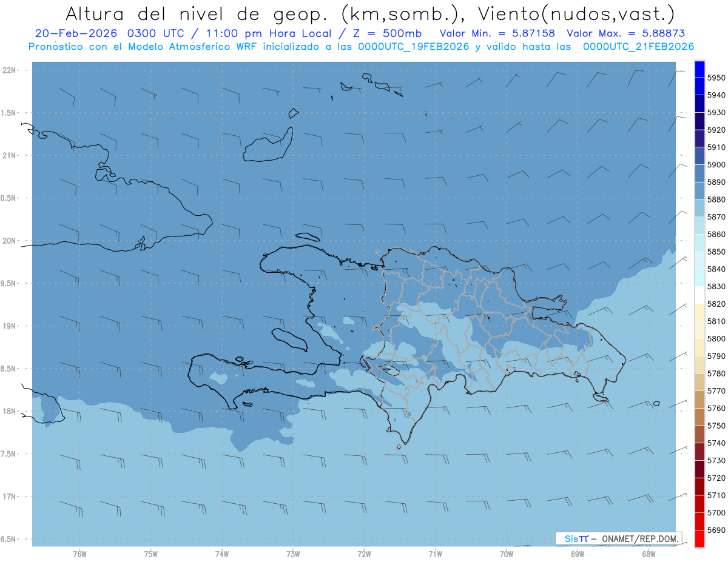Click the '5950' colorbar label
The width and height of the screenshot is (728, 562).
point(716,78)
